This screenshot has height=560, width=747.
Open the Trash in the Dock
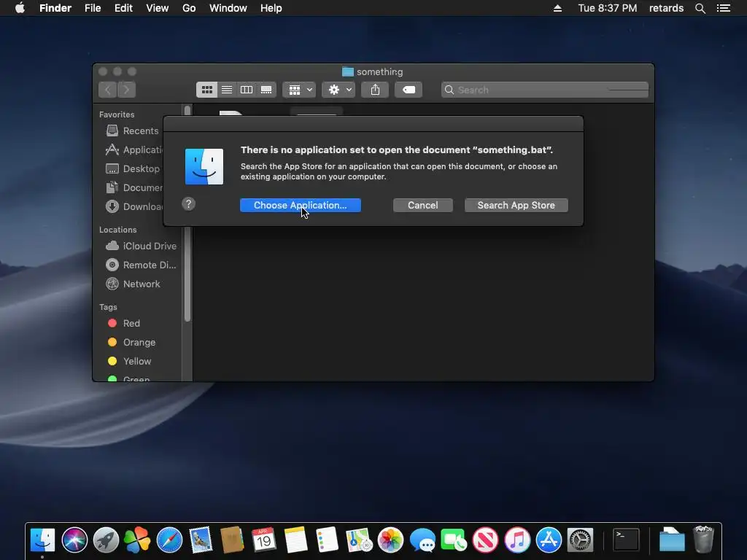(703, 540)
